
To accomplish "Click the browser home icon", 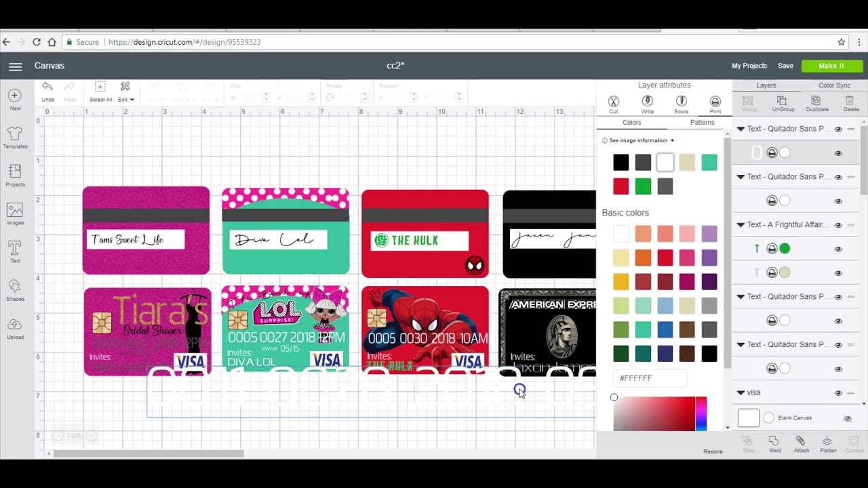I will tap(52, 42).
